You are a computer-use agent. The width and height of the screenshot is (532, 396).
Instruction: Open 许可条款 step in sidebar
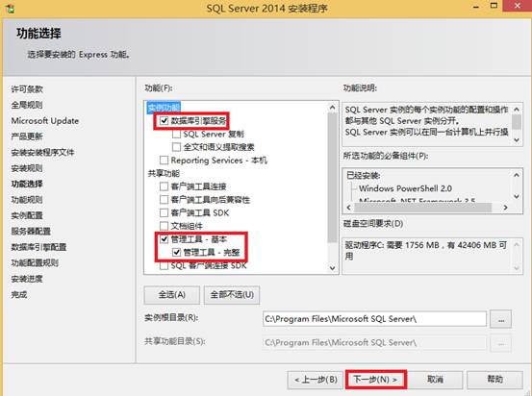click(27, 89)
